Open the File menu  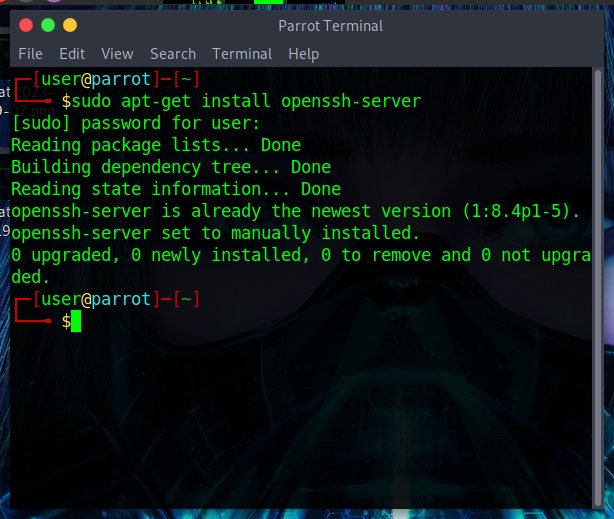tap(30, 54)
